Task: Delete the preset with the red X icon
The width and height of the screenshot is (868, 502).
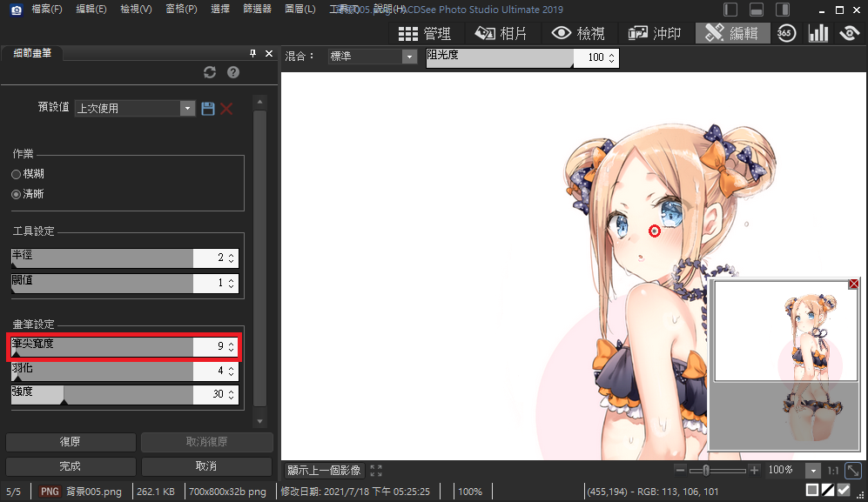Action: (x=225, y=109)
